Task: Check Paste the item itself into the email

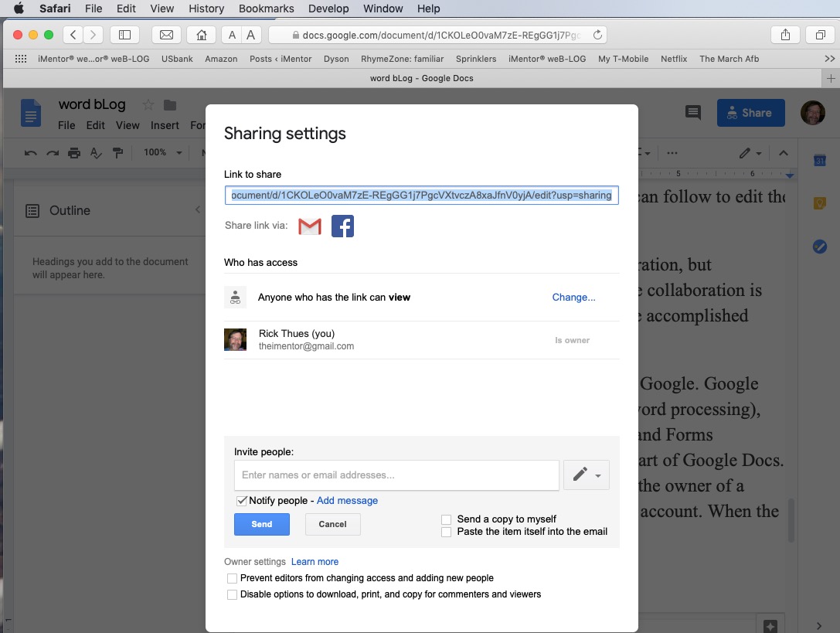Action: (446, 532)
